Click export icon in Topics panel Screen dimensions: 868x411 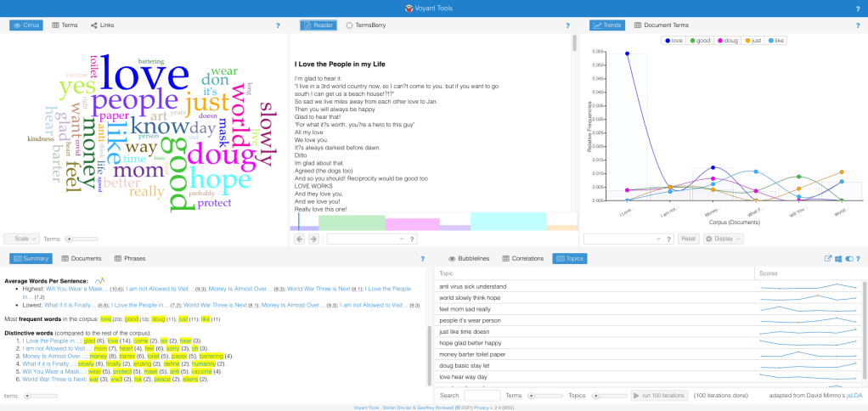828,258
